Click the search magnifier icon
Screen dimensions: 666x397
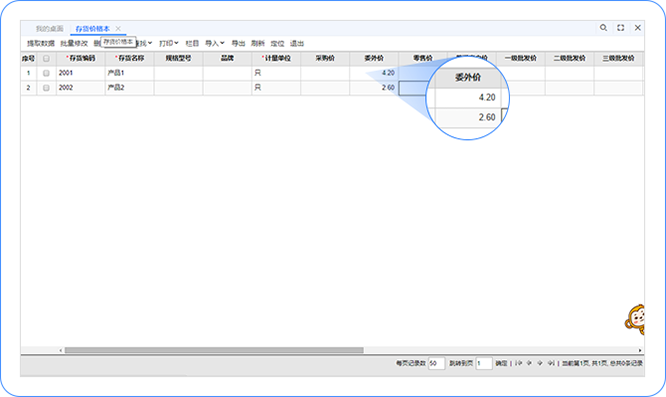tap(603, 28)
